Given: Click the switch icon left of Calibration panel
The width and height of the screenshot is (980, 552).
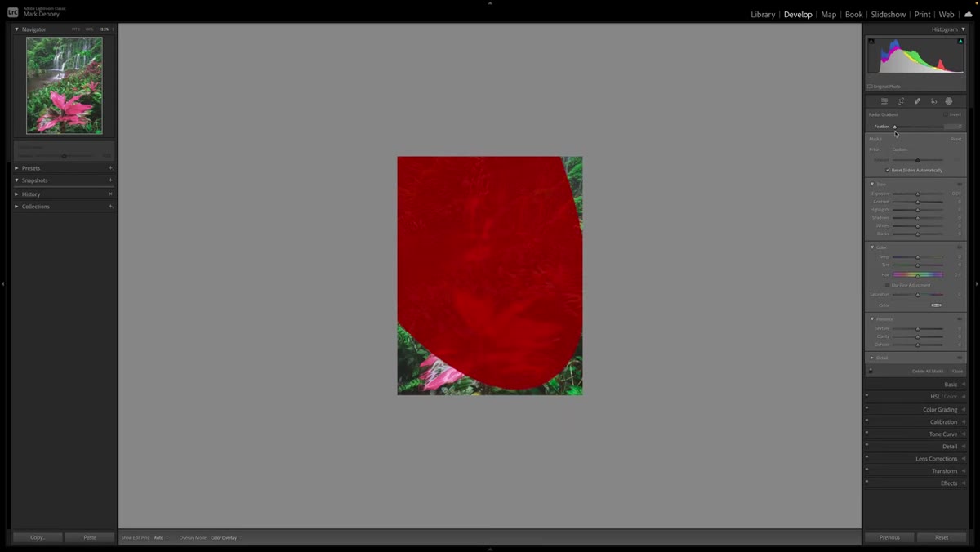Looking at the screenshot, I should pyautogui.click(x=867, y=420).
